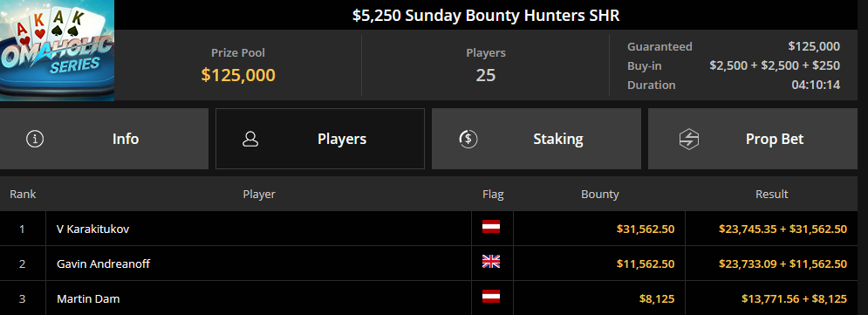Click the Info circle icon
The image size is (868, 315).
[35, 139]
